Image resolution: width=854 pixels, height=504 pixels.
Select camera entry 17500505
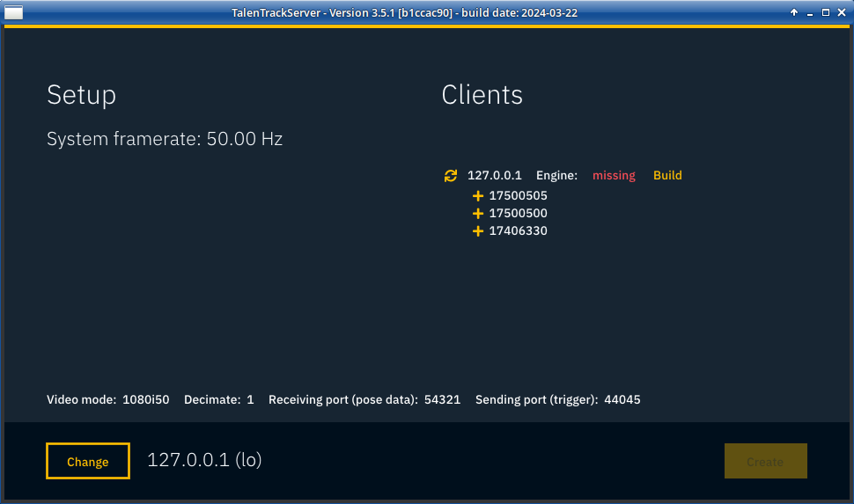pyautogui.click(x=518, y=196)
